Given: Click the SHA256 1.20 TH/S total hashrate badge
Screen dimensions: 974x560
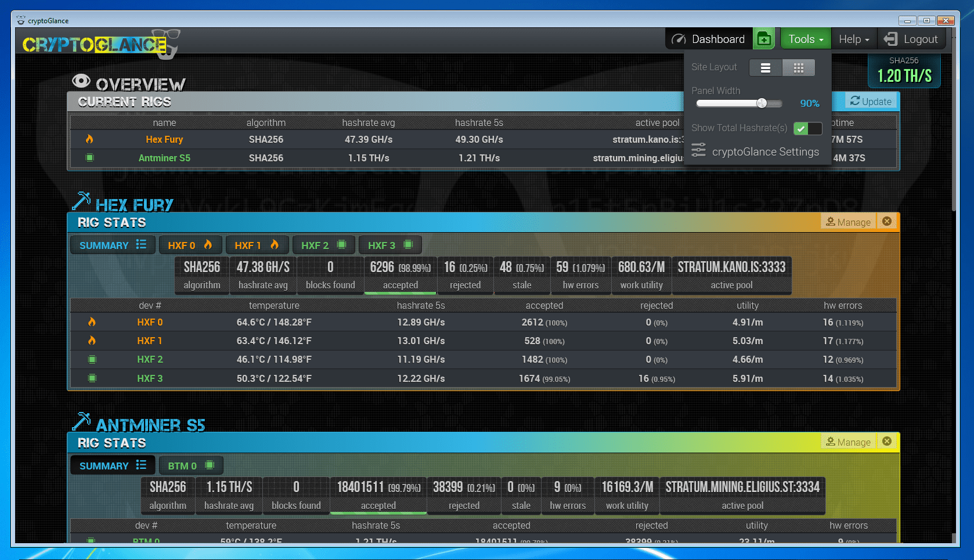Looking at the screenshot, I should 904,71.
